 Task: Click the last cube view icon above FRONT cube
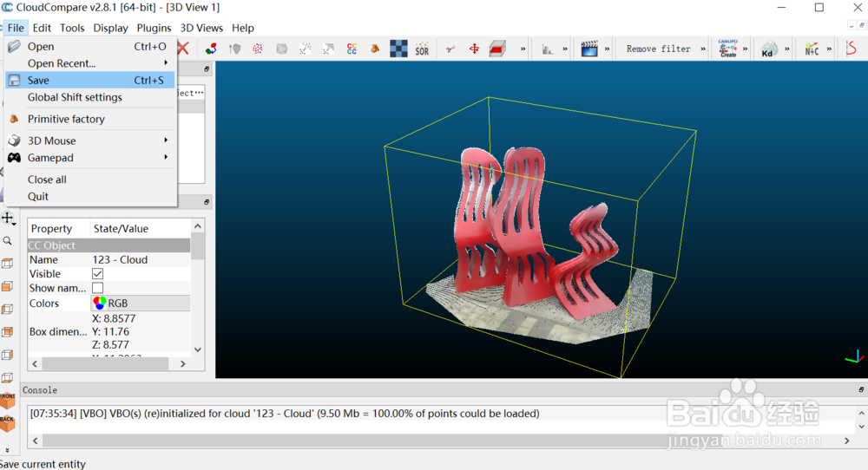(x=7, y=378)
